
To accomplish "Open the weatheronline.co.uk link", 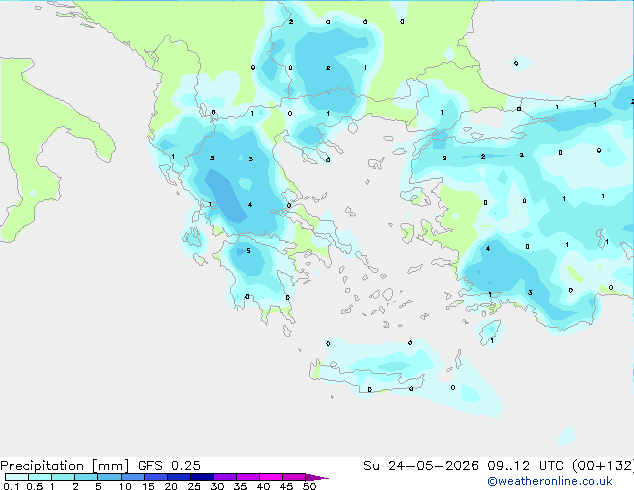I will click(550, 481).
